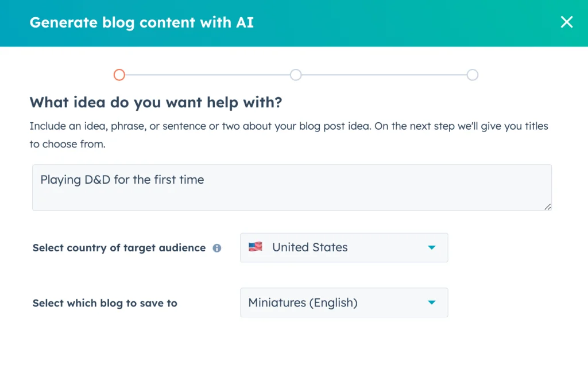
Task: Click the arrow of the Miniatures (English) dropdown
Action: (x=432, y=302)
